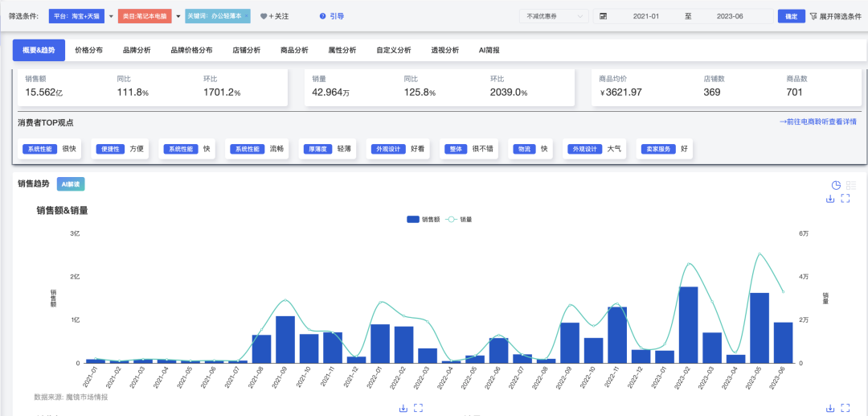Open the 不减优惠券 dropdown
This screenshot has width=868, height=416.
554,17
